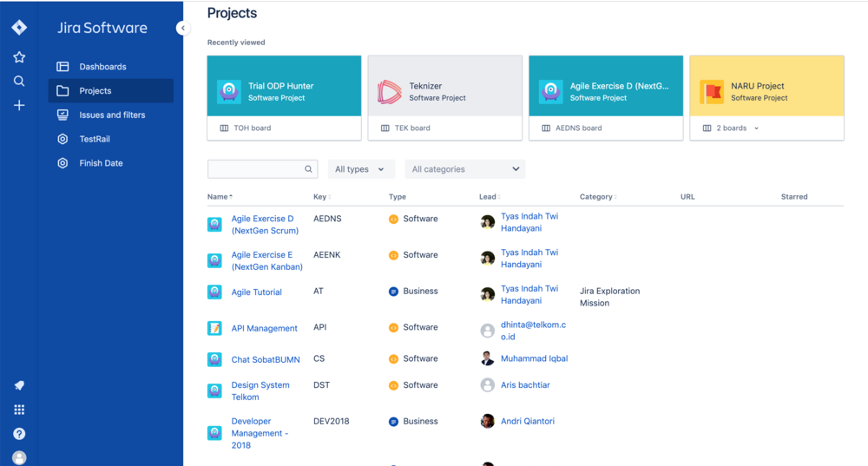This screenshot has height=466, width=868.
Task: Click the API Management notepad project icon
Action: 214,328
